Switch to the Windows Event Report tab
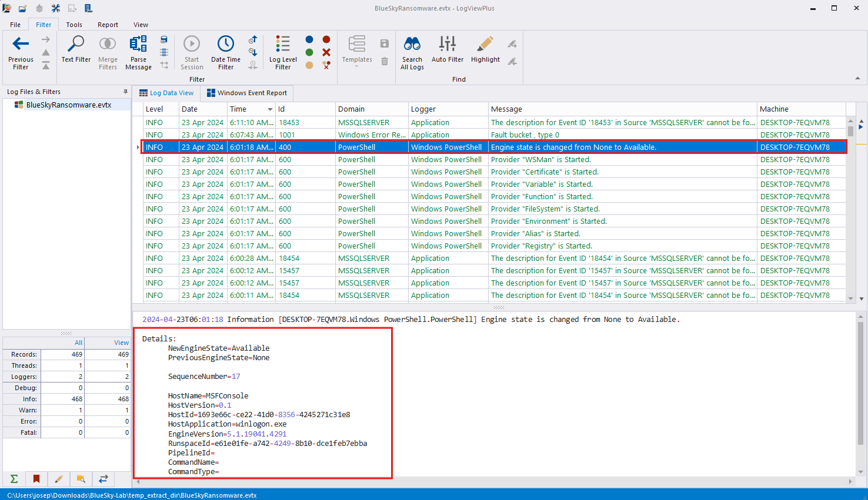The height and width of the screenshot is (500, 868). 247,93
